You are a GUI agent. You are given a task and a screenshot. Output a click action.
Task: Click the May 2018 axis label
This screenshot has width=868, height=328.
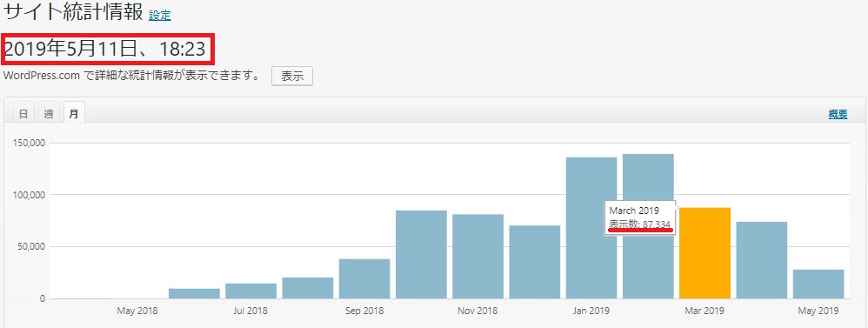[137, 311]
